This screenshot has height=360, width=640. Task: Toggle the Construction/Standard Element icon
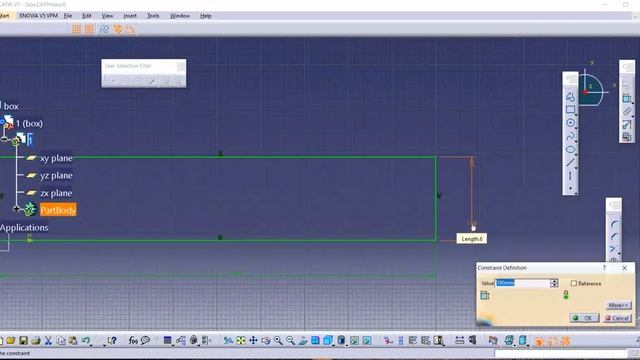point(104,29)
